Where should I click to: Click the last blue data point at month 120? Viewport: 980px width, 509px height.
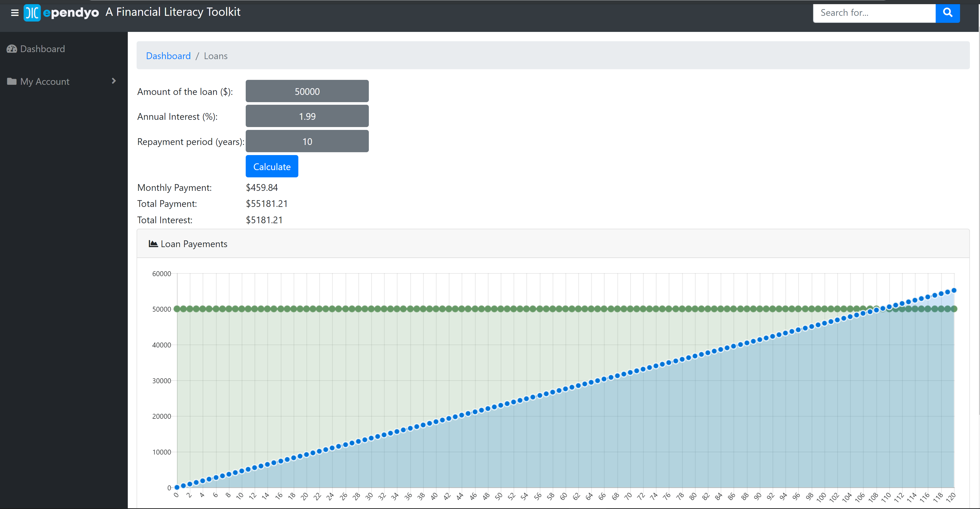[x=954, y=290]
